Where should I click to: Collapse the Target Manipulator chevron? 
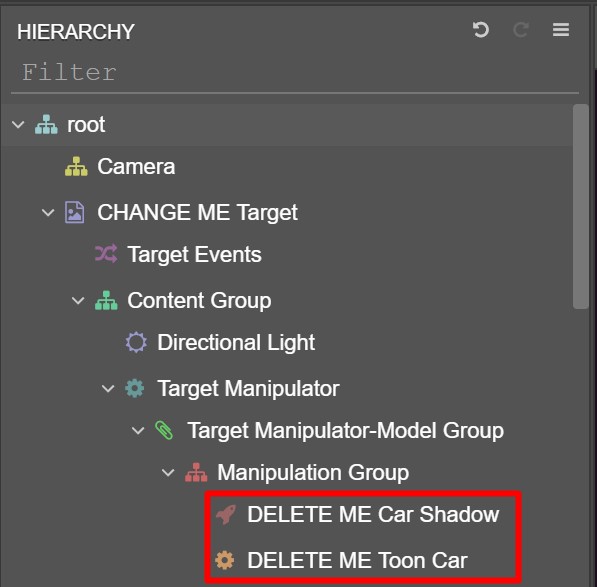click(108, 389)
